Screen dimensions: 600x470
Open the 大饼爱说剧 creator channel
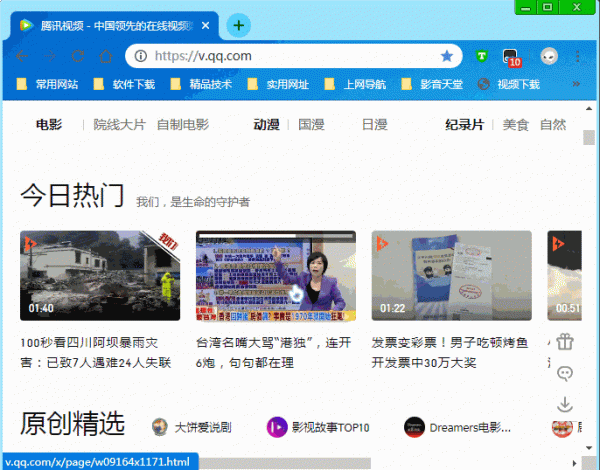point(192,427)
